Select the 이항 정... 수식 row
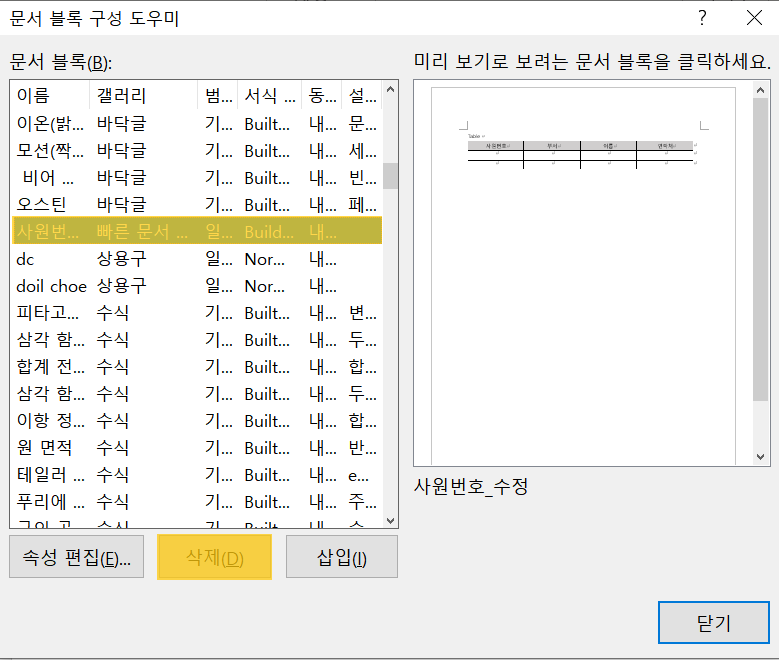This screenshot has width=779, height=660. click(197, 420)
